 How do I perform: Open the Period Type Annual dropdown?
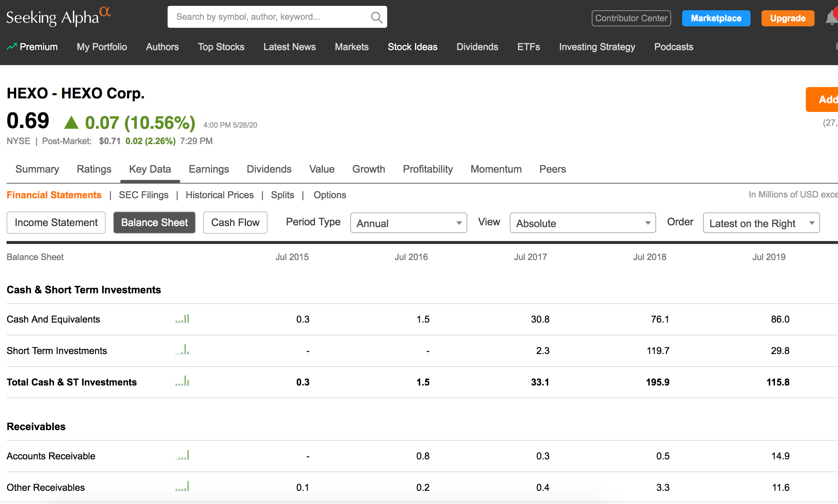pyautogui.click(x=408, y=223)
